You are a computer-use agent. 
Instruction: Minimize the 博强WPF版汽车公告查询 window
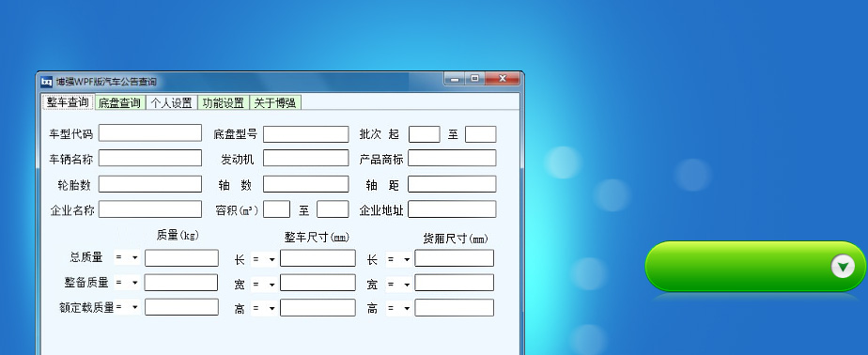click(x=455, y=79)
